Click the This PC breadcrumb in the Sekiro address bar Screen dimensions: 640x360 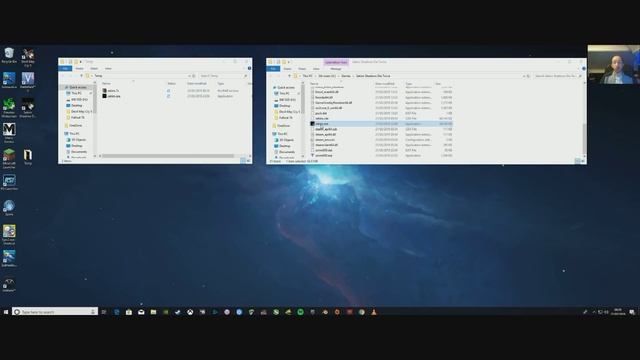[x=307, y=76]
